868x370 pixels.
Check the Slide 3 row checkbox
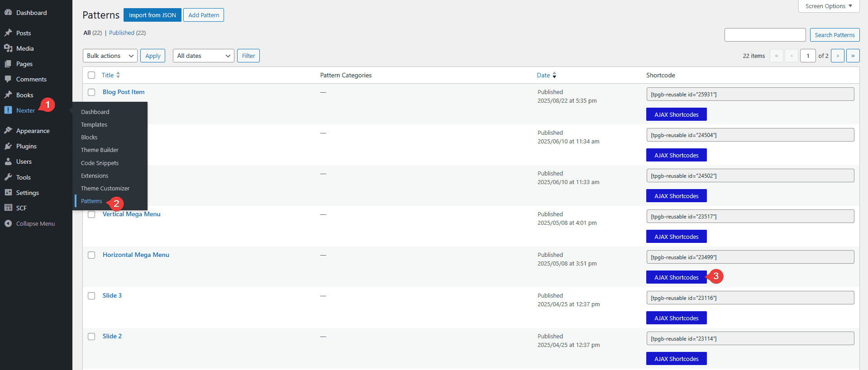tap(91, 296)
